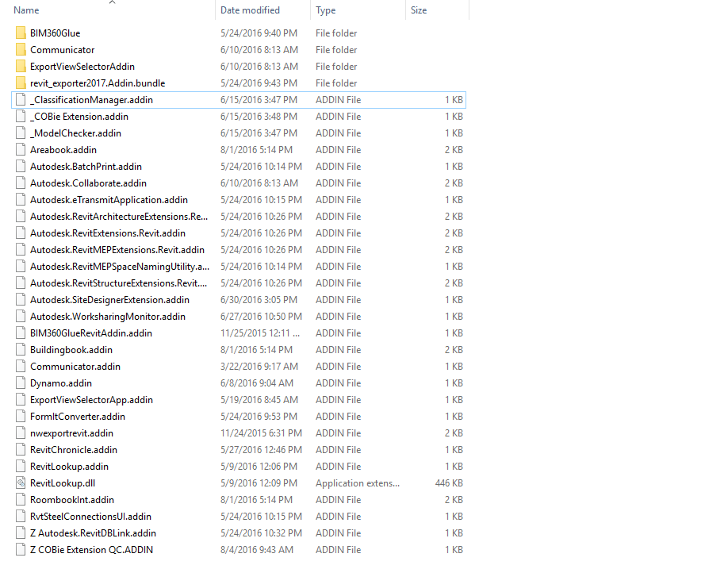Click the date 6/27/2016 10:50 PM
The image size is (728, 569).
[261, 317]
